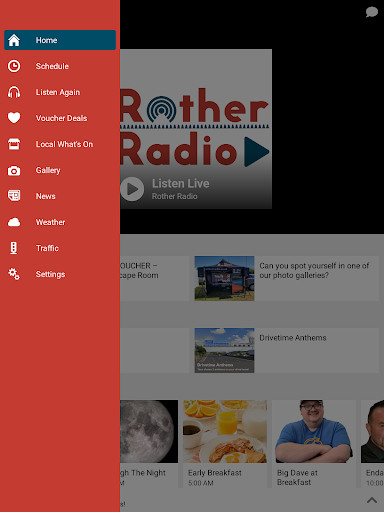Tap the Listen Again headphones icon
Image resolution: width=384 pixels, height=512 pixels.
14,92
